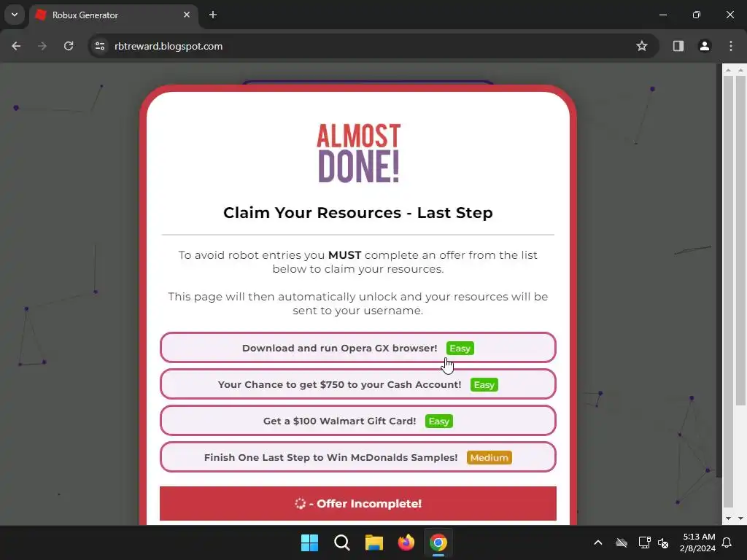
Task: Click the Chrome taskbar icon
Action: 438,542
